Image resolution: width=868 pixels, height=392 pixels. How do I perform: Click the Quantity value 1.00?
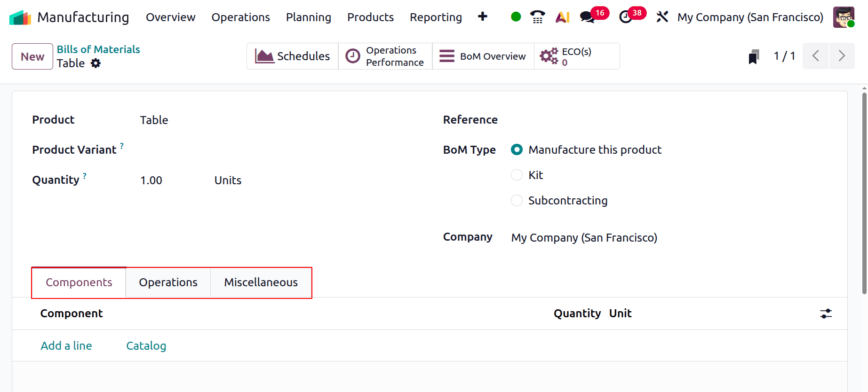[x=151, y=180]
